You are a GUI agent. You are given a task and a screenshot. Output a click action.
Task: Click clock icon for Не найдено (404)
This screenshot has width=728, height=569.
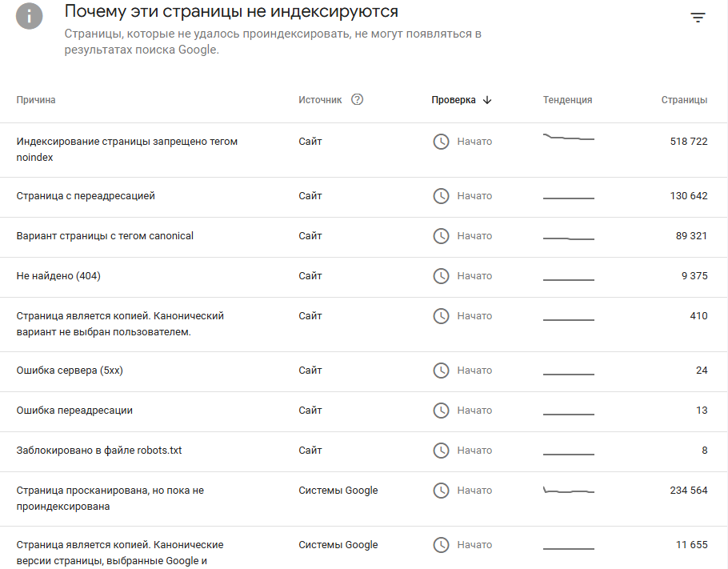click(x=441, y=276)
